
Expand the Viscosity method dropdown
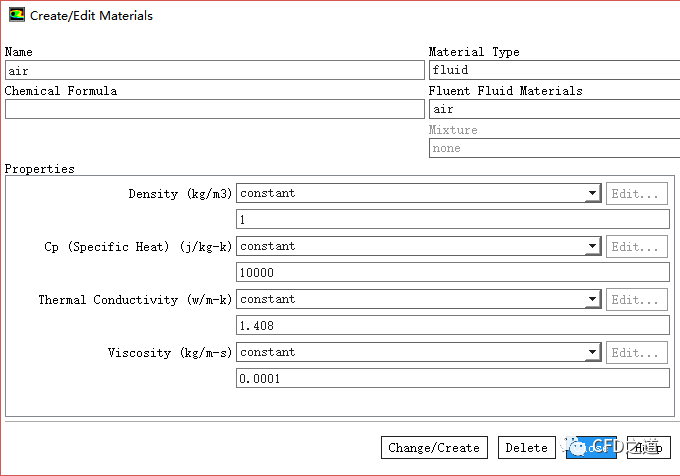coord(593,353)
